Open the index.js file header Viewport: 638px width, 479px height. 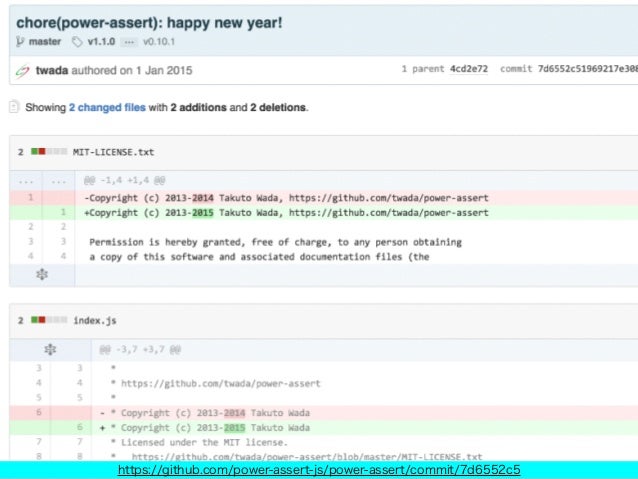tap(95, 321)
